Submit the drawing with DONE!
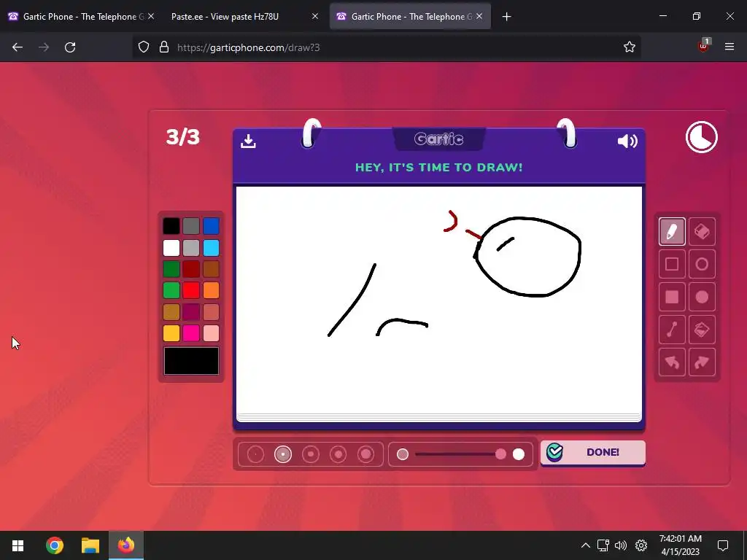 [x=592, y=452]
